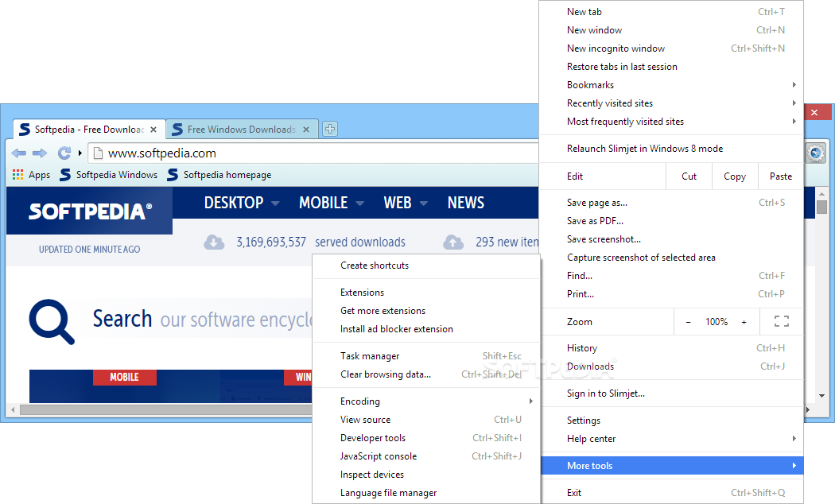Open JavaScript console

(426, 456)
